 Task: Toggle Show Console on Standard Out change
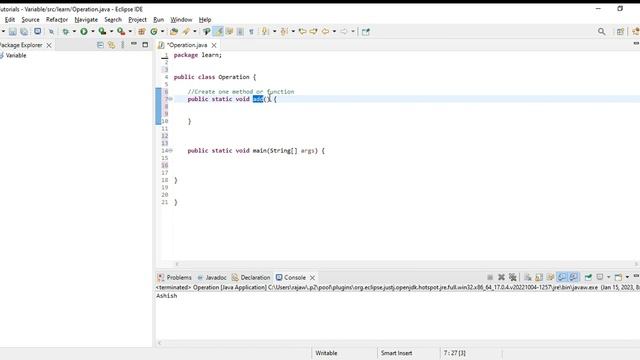point(562,277)
